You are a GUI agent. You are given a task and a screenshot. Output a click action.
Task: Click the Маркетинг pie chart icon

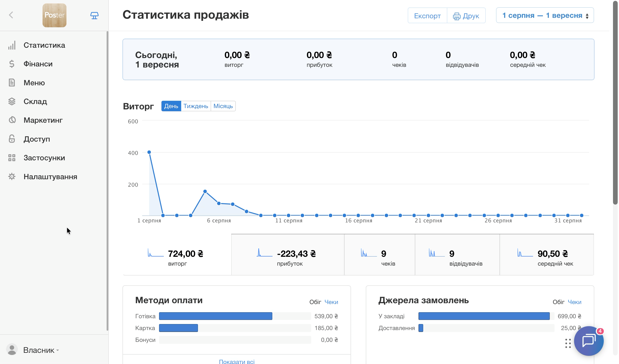pos(12,120)
